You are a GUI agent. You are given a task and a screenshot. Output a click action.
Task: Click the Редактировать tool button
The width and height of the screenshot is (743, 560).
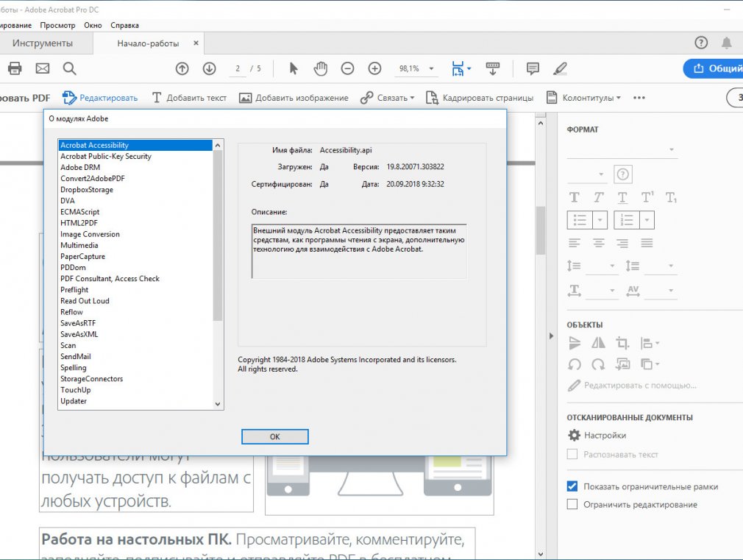click(x=100, y=98)
